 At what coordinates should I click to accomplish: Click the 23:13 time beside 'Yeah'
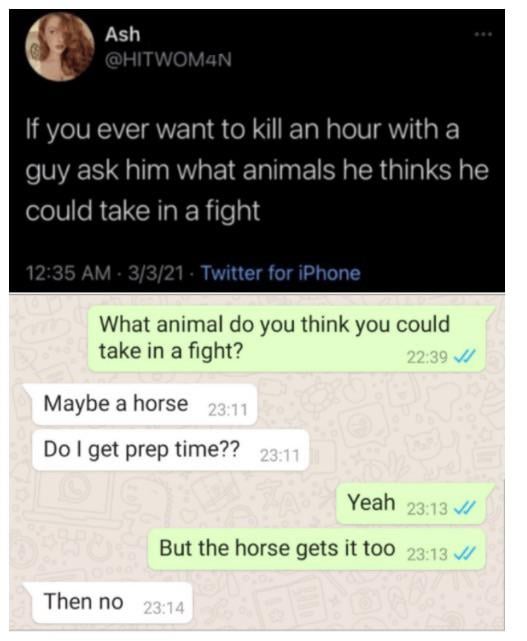pyautogui.click(x=428, y=509)
